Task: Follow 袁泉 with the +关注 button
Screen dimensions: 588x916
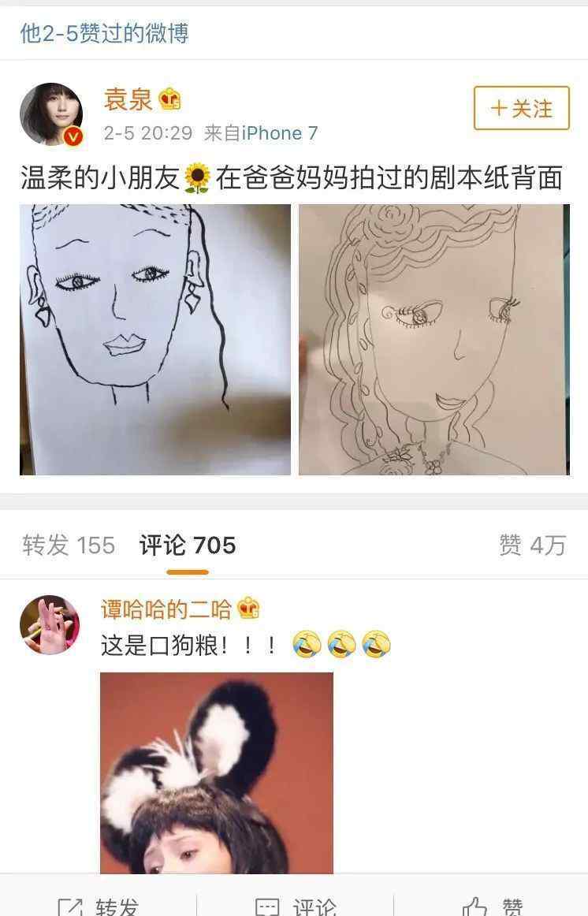Action: point(521,108)
